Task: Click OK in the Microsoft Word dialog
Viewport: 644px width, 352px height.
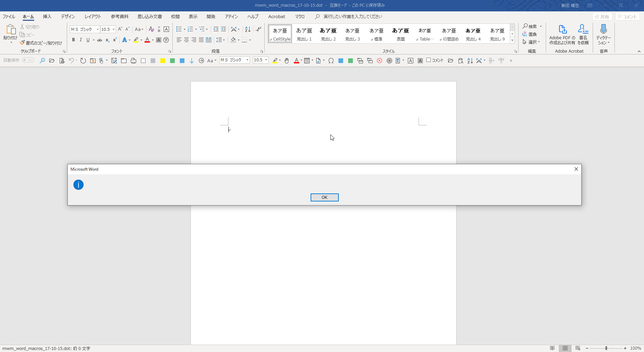Action: [x=324, y=197]
